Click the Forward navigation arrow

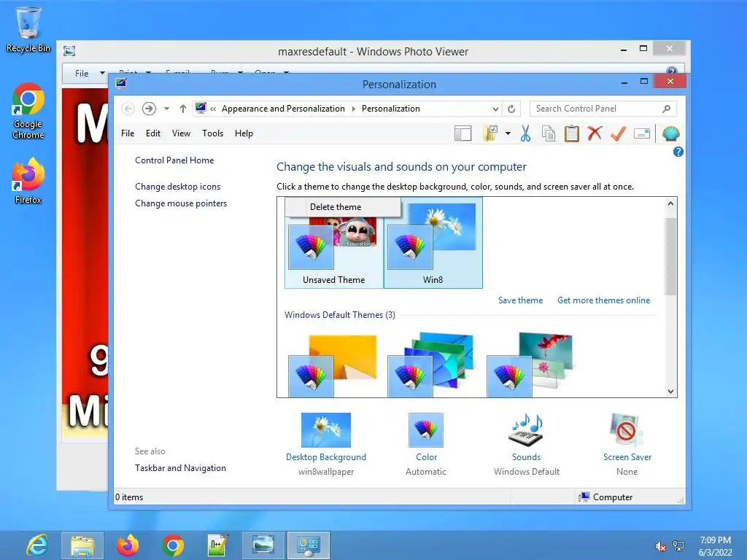[149, 109]
